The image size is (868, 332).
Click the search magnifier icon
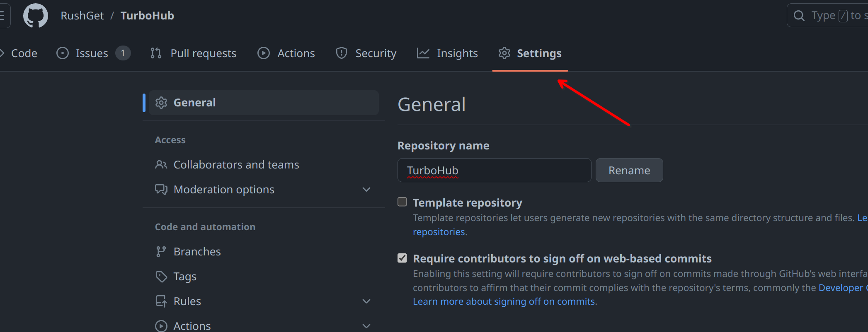[x=799, y=16]
